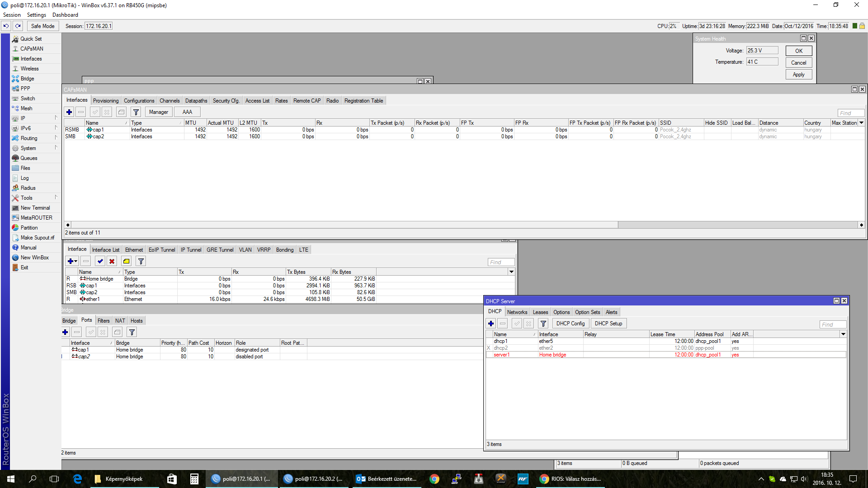Open the Partition sidebar item
Image resolution: width=868 pixels, height=488 pixels.
point(29,228)
